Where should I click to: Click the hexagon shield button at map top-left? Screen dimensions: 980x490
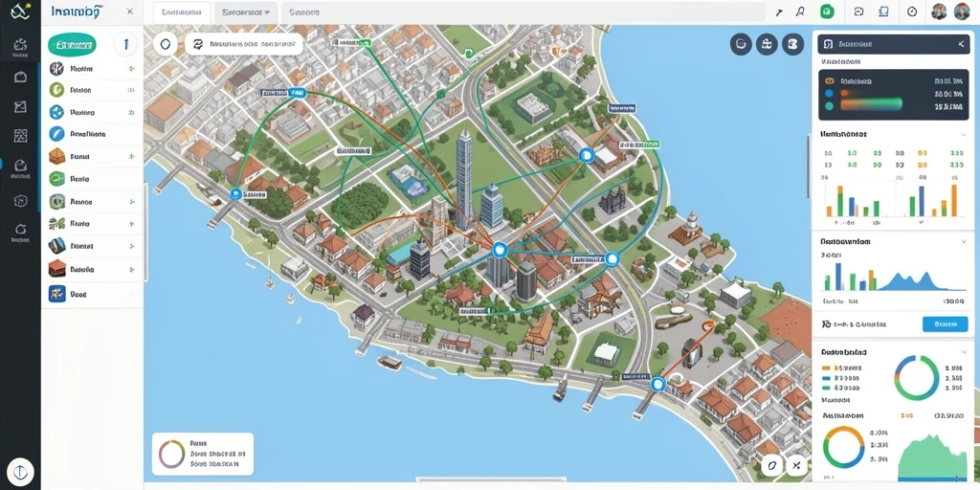click(166, 44)
